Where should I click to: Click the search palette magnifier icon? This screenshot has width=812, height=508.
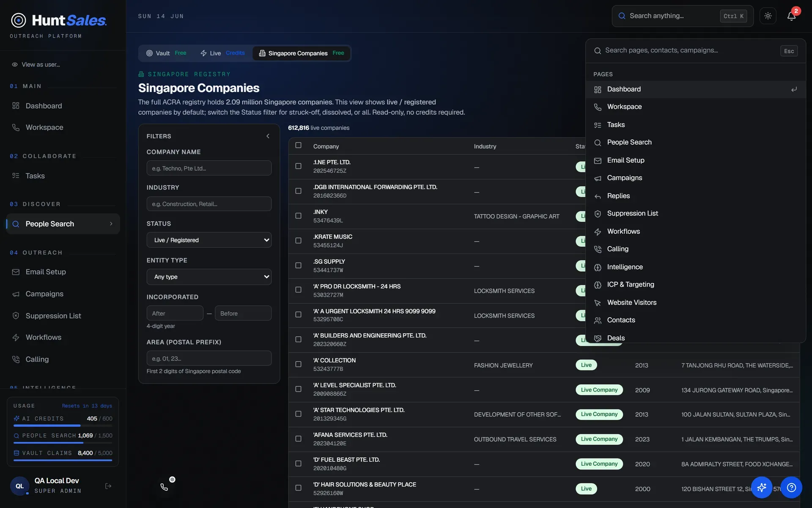point(598,51)
